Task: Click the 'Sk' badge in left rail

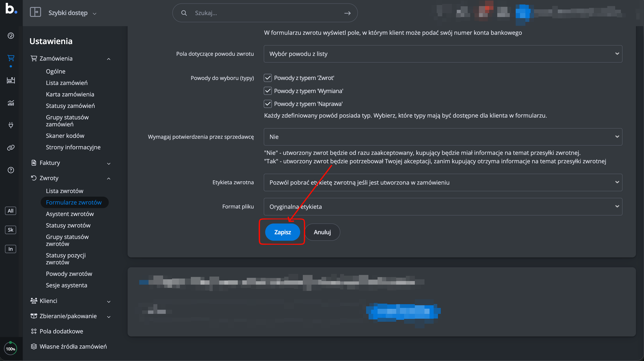Action: click(11, 230)
